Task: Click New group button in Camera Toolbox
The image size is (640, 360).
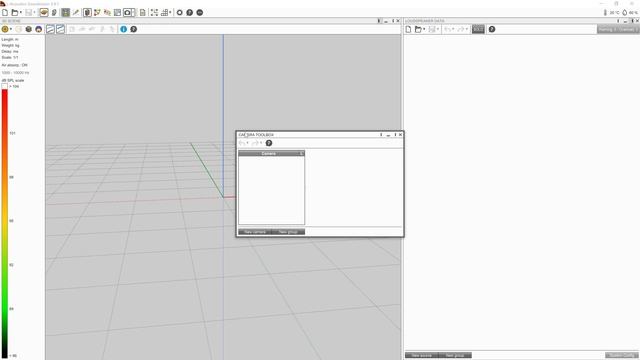Action: pos(288,232)
